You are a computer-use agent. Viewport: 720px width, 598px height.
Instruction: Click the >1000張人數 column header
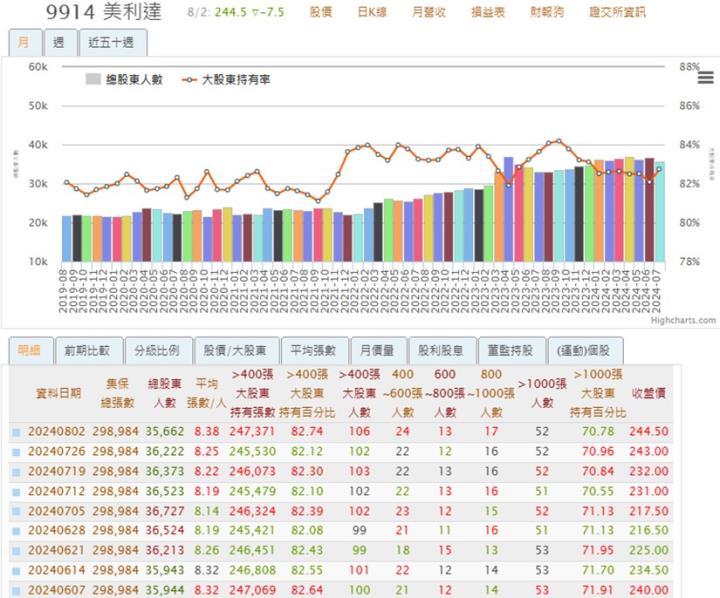coord(542,393)
